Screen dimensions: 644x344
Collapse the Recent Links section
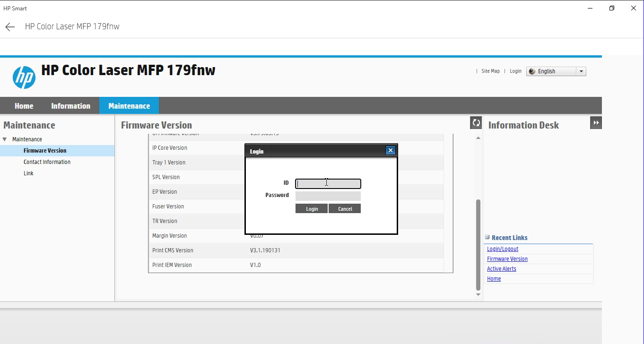click(487, 237)
